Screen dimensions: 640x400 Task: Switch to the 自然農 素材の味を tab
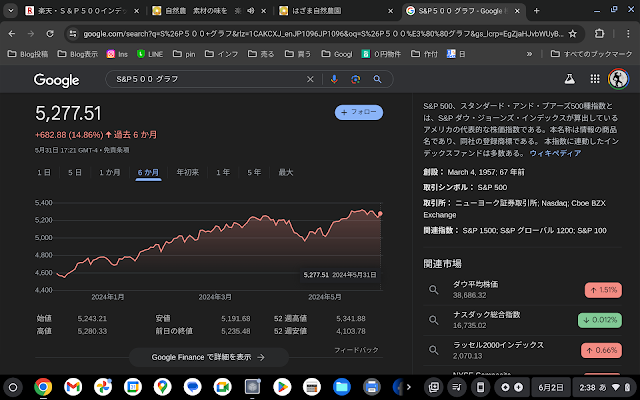pyautogui.click(x=196, y=11)
